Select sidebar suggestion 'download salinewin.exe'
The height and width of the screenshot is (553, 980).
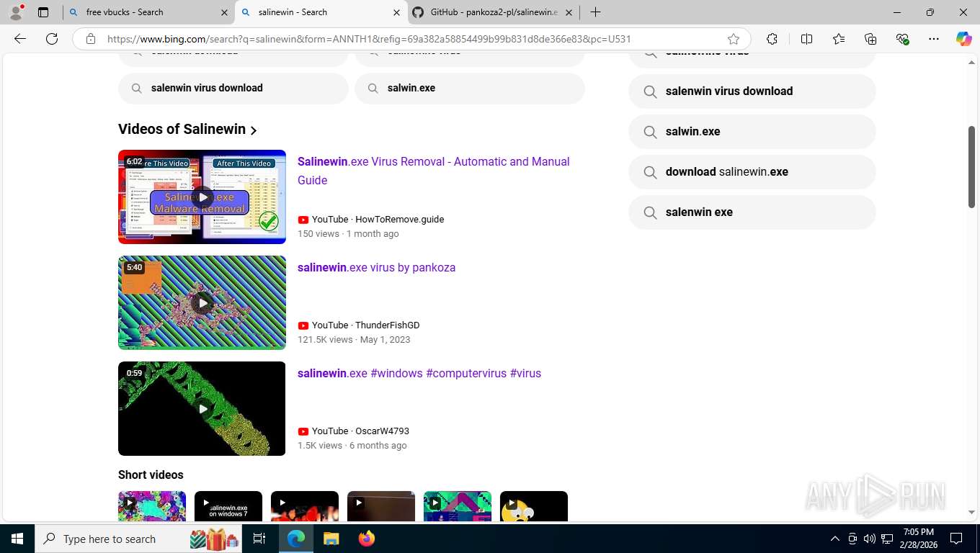point(752,172)
